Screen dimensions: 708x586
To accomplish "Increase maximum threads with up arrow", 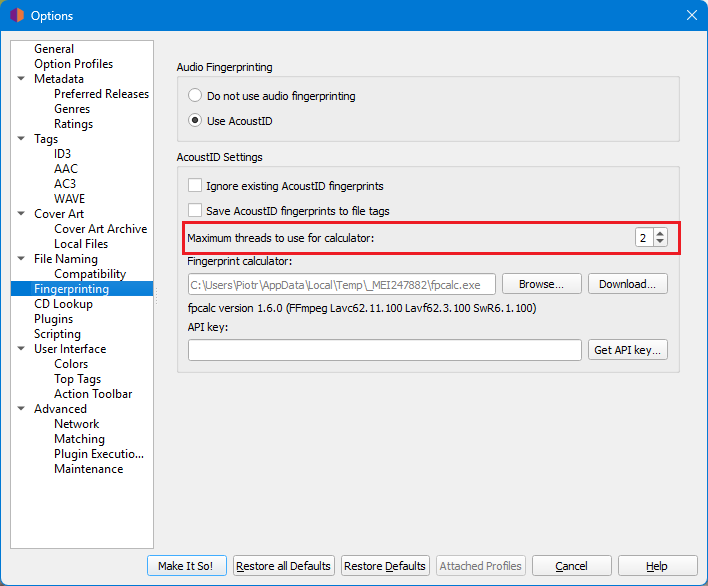I will [660, 233].
